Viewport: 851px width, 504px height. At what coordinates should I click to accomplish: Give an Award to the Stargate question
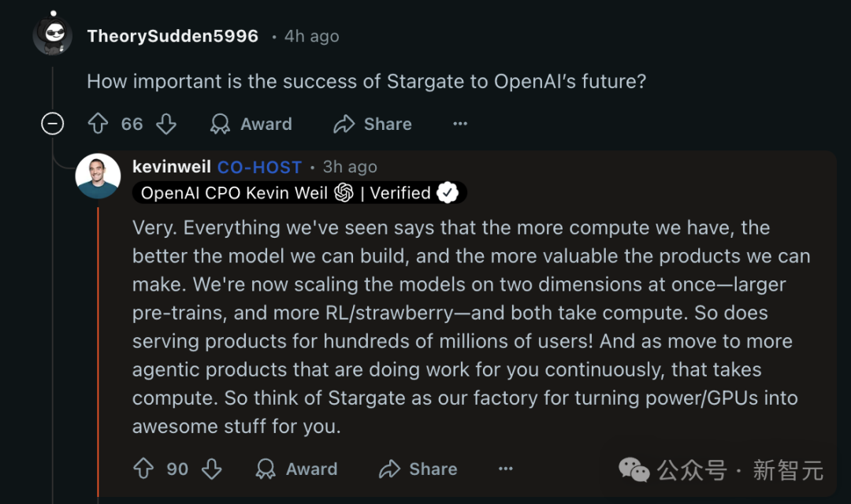click(x=251, y=124)
